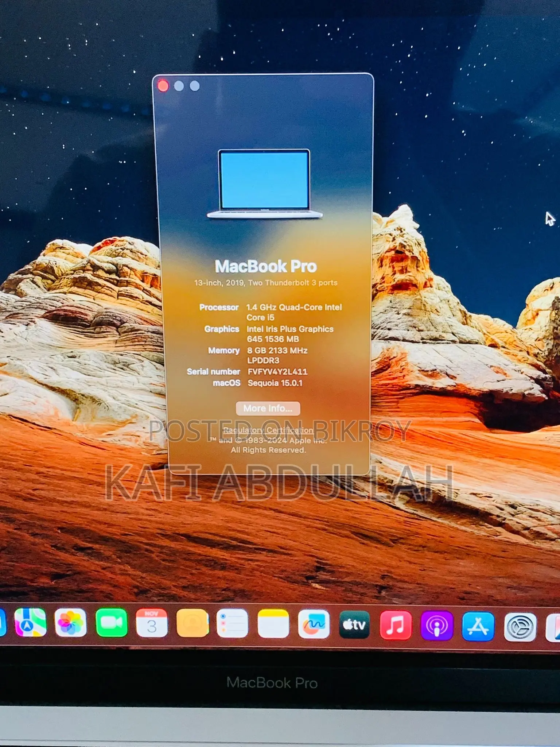560x747 pixels.
Task: Click the zoom button of About window
Action: [195, 86]
